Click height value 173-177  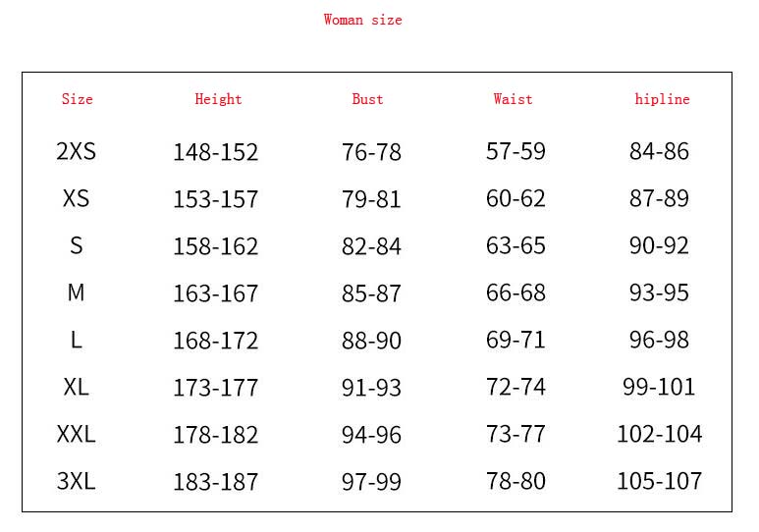coord(215,388)
